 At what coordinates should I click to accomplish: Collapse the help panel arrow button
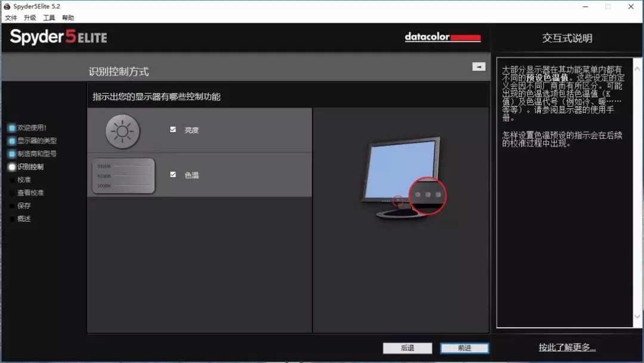pyautogui.click(x=479, y=67)
